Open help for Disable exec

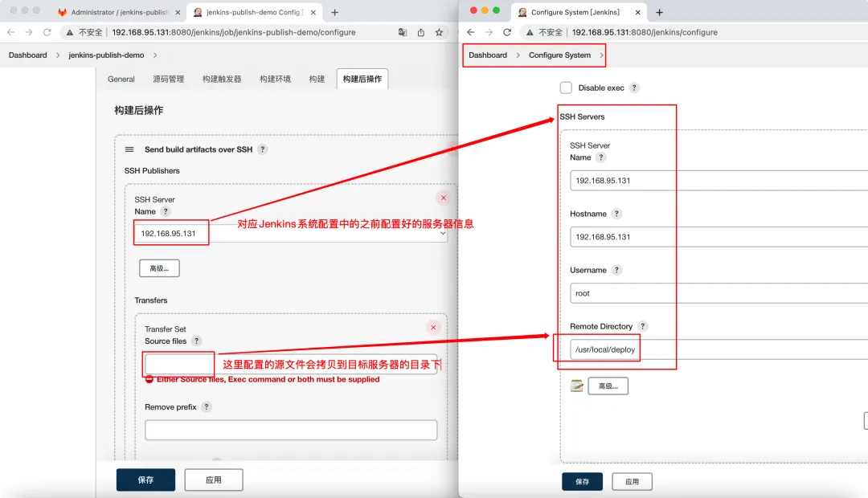tap(634, 88)
